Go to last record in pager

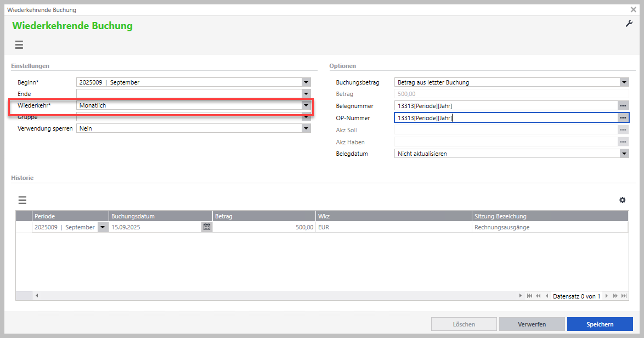point(624,296)
